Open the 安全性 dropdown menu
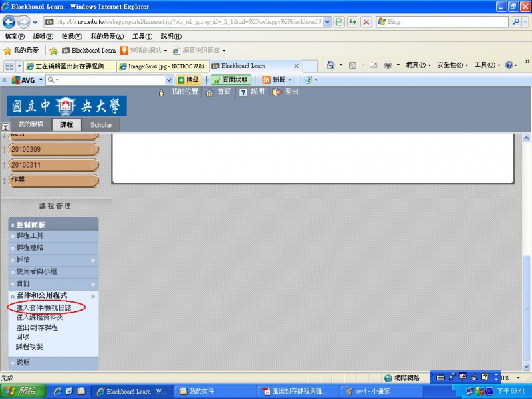Screen dimensions: 532x399 pyautogui.click(x=452, y=65)
